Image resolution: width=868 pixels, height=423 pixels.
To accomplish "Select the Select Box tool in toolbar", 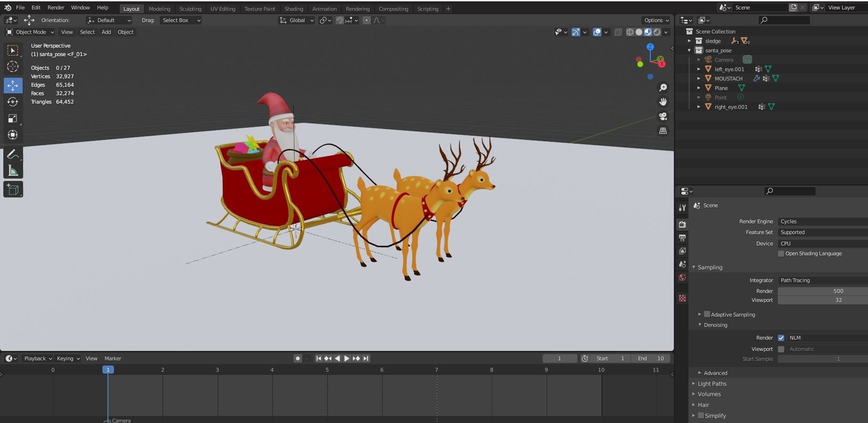I will point(13,50).
